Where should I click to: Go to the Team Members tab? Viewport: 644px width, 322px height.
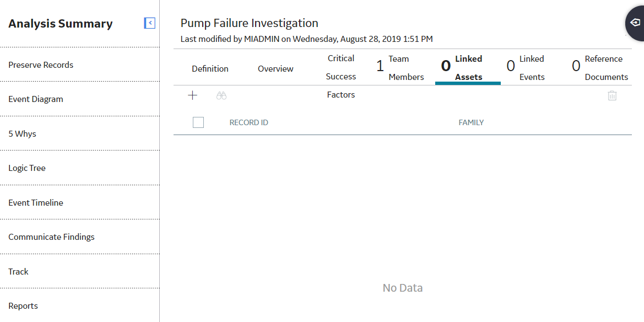(x=400, y=68)
